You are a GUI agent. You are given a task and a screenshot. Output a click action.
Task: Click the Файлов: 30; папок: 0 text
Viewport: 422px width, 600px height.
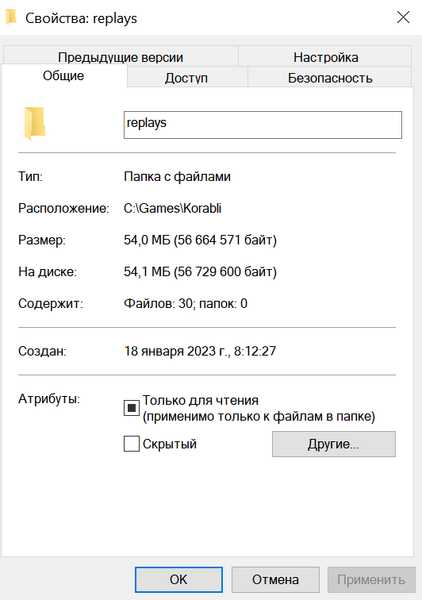pyautogui.click(x=186, y=303)
